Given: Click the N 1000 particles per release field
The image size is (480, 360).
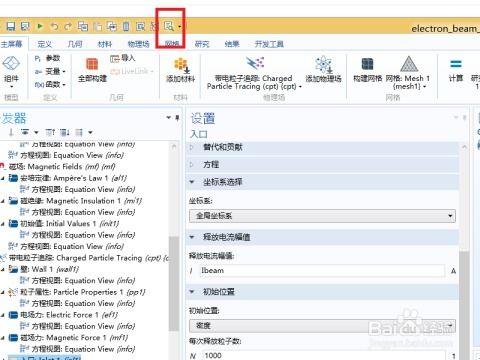Looking at the screenshot, I should tap(323, 355).
